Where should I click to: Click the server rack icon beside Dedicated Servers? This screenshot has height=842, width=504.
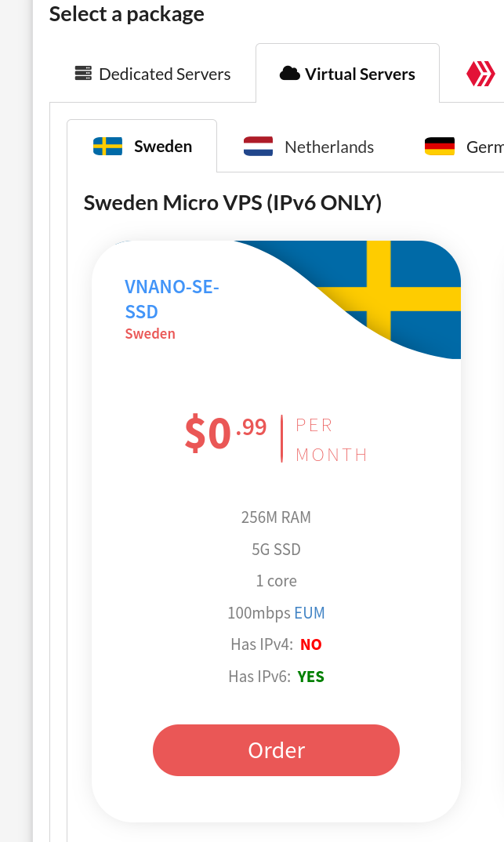[x=83, y=74]
